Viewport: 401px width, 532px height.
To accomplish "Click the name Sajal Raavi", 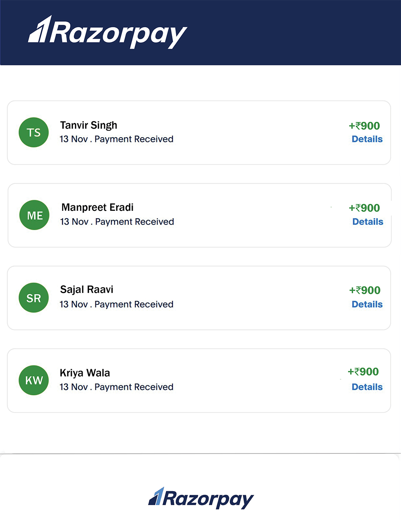I will pos(86,289).
